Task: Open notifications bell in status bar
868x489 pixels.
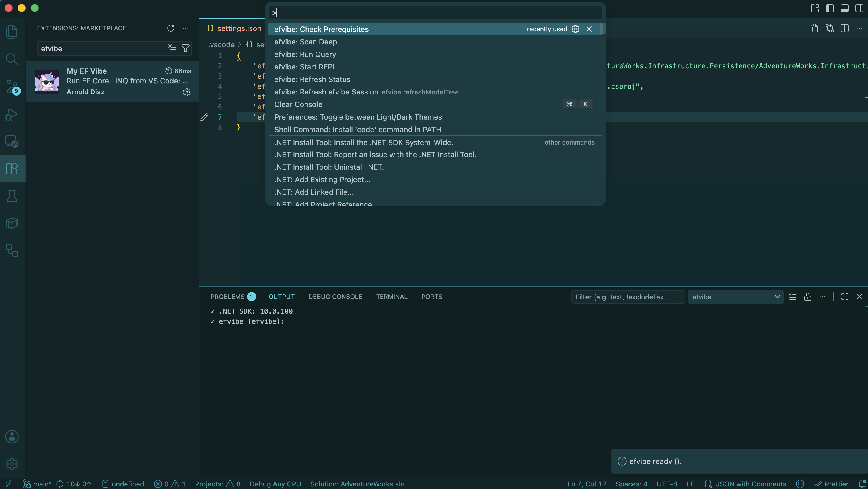Action: click(862, 484)
